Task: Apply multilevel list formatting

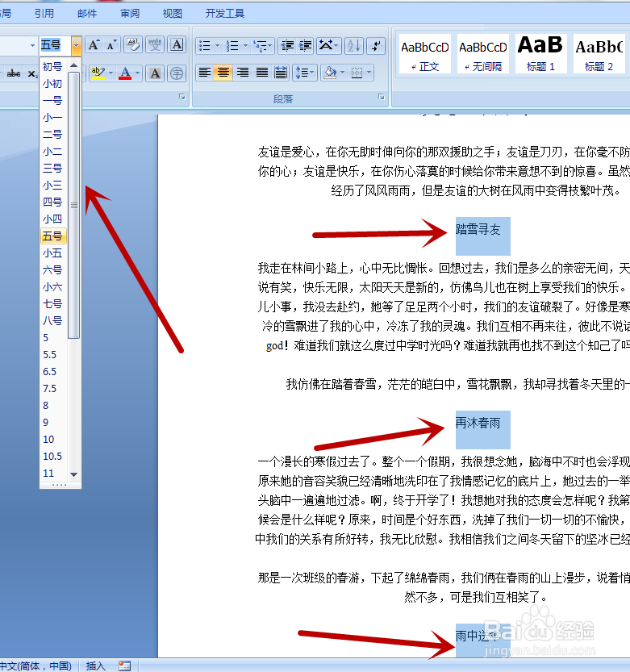Action: 260,46
